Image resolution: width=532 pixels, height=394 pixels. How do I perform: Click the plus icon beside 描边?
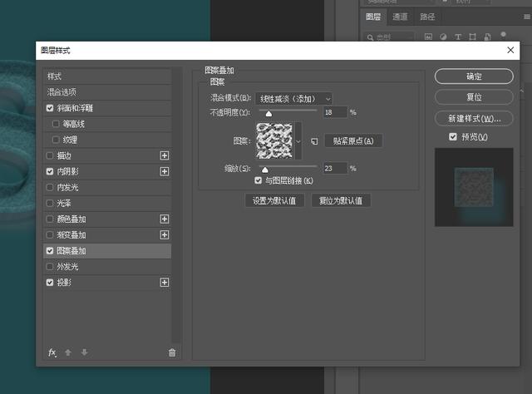(164, 155)
